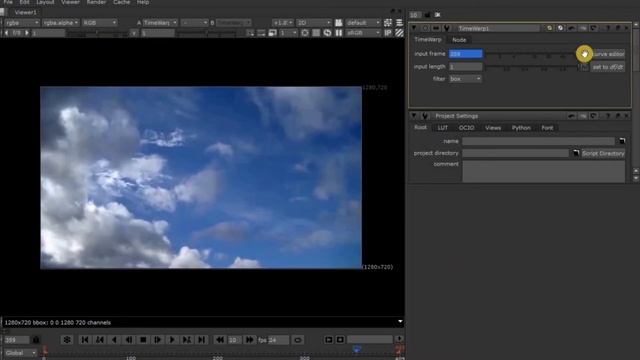Skip forward by frame increment
640x360 pixels.
(249, 340)
